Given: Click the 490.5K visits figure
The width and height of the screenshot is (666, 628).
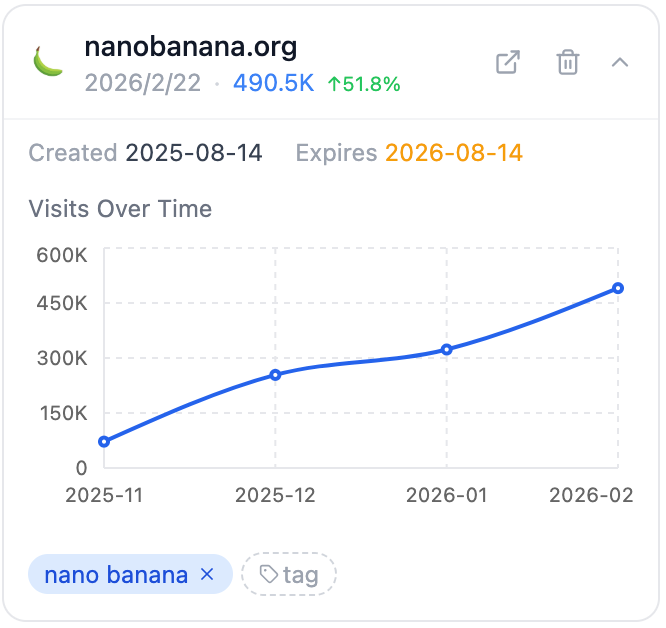Looking at the screenshot, I should tap(273, 84).
